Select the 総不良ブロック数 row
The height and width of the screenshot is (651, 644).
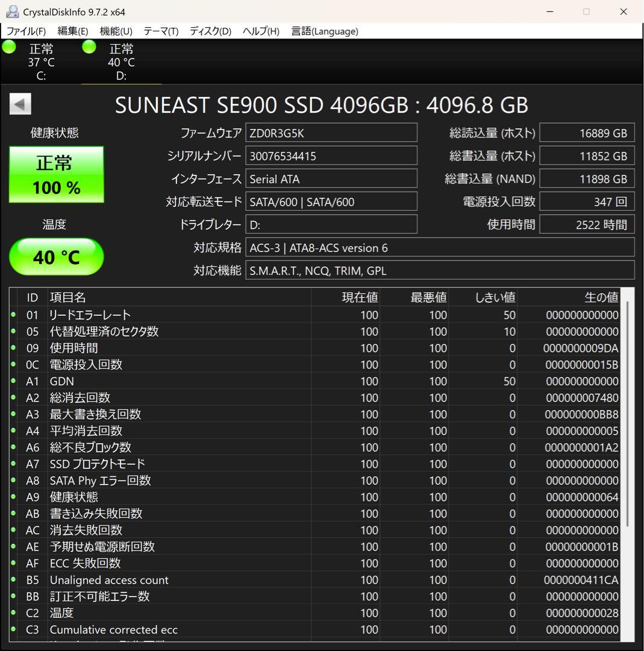click(314, 447)
